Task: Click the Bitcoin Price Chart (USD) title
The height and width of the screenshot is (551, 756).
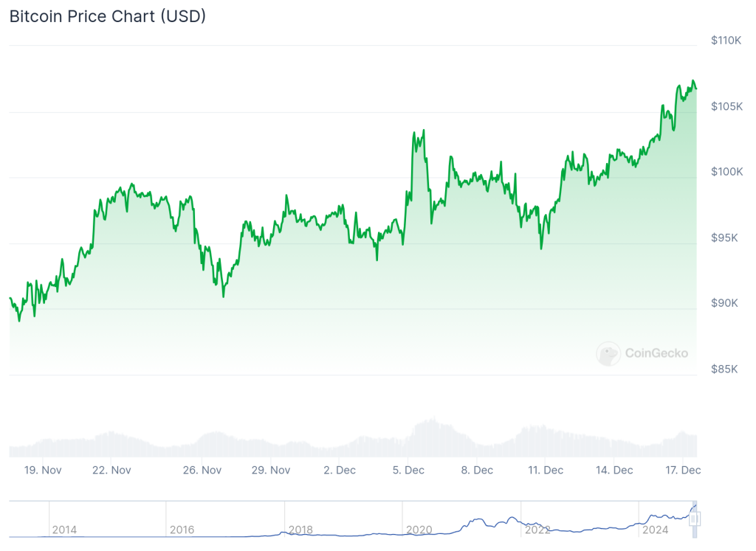Action: click(x=108, y=16)
